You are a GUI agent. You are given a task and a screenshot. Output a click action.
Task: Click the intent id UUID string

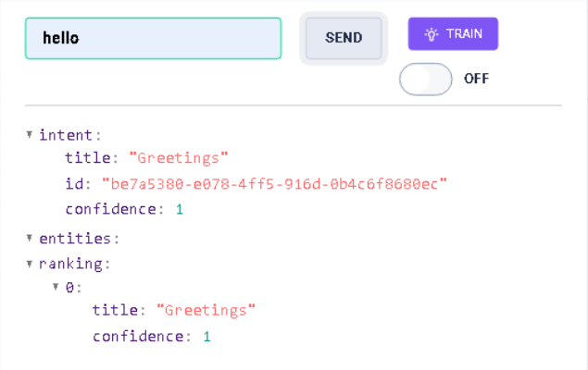coord(274,184)
